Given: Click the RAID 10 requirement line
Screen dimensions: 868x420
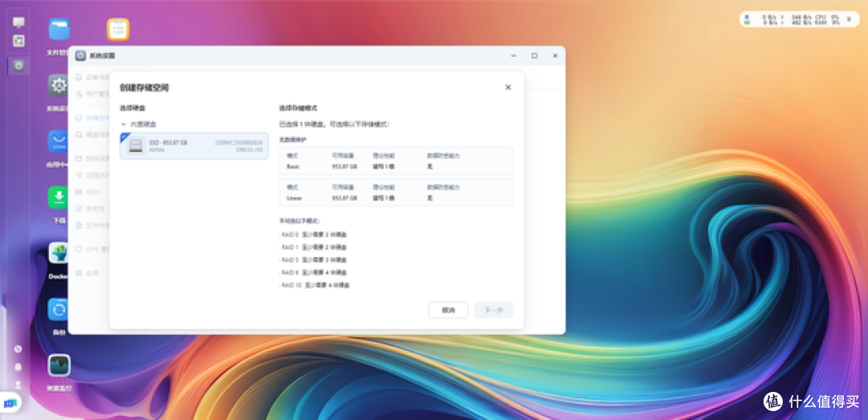Looking at the screenshot, I should coord(314,286).
